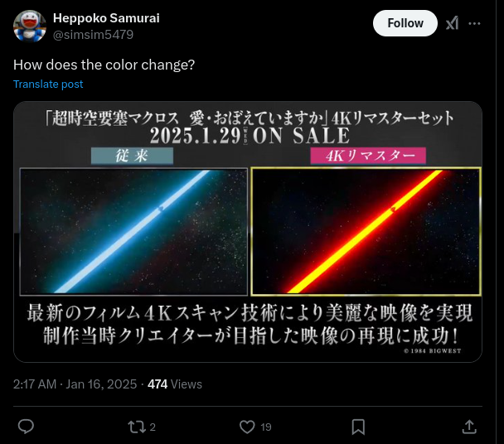Repost using the retweet icon
Screen dimensions: 504x444
click(x=134, y=427)
